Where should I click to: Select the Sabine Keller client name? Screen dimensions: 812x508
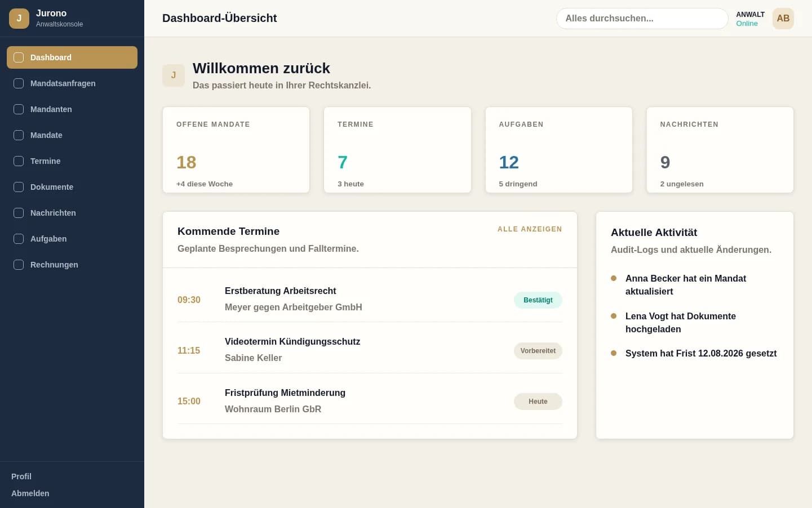[253, 358]
